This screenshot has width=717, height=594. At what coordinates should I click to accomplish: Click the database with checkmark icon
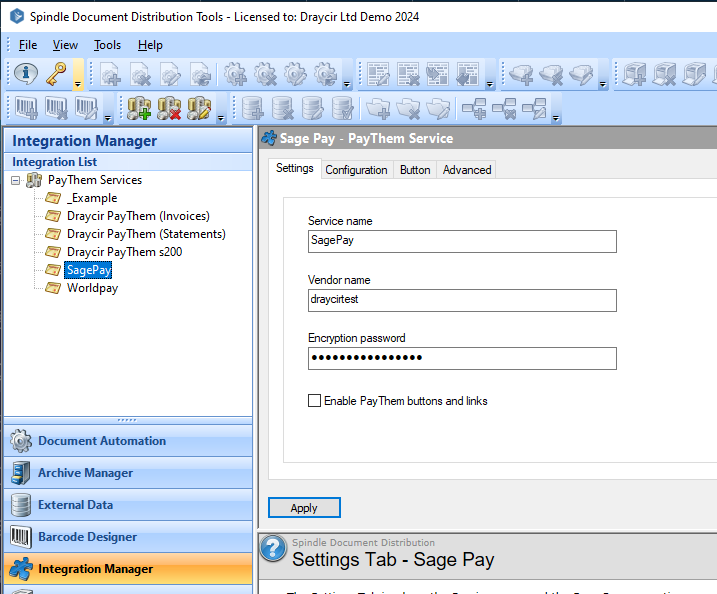pyautogui.click(x=343, y=108)
